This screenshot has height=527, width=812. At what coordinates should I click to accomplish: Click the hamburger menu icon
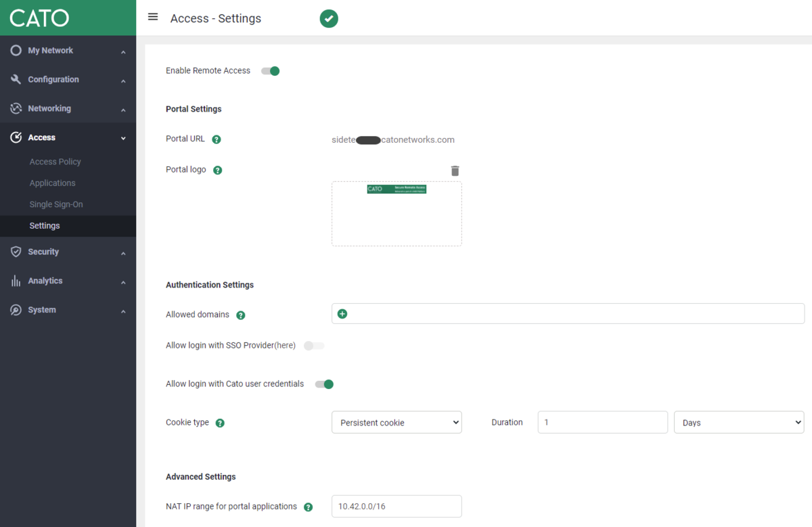[153, 17]
